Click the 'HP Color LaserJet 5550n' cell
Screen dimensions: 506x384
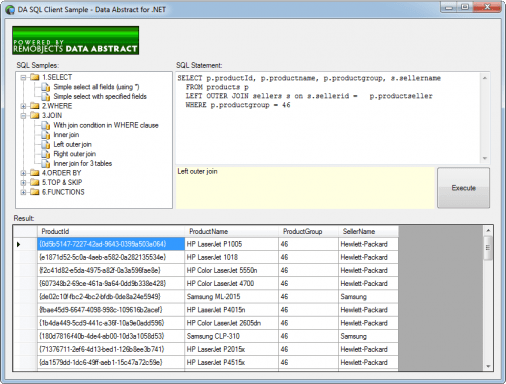click(231, 270)
